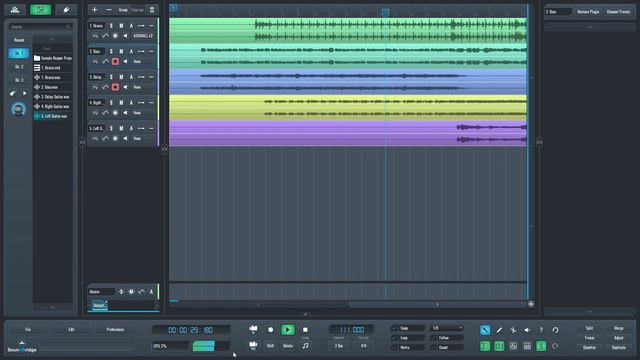Click the tag icon below Dir 3
This screenshot has width=640, height=360.
[x=13, y=93]
